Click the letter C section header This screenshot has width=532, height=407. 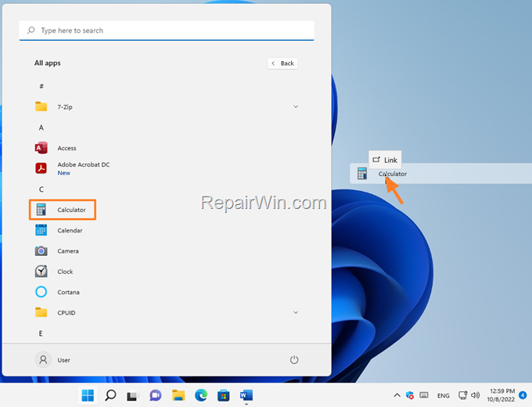41,189
